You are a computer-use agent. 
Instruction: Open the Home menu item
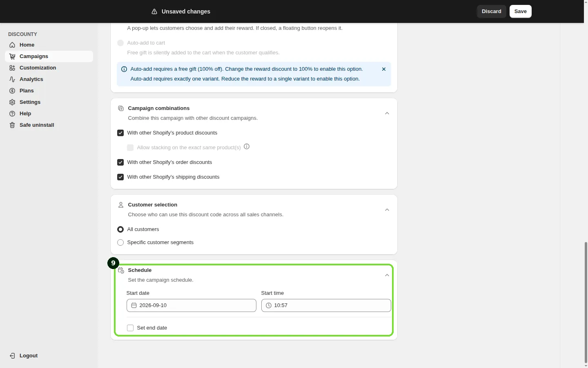click(x=49, y=45)
